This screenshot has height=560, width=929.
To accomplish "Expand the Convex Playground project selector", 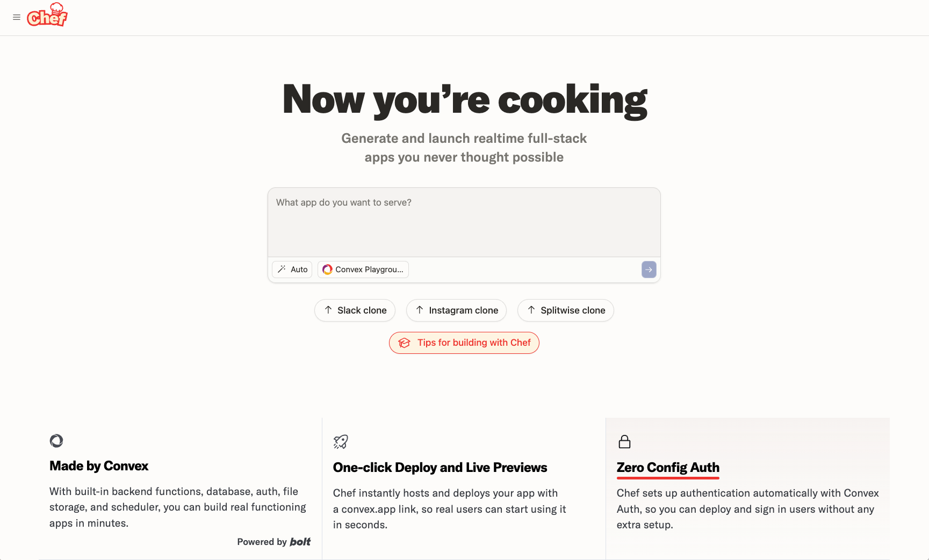I will point(363,270).
